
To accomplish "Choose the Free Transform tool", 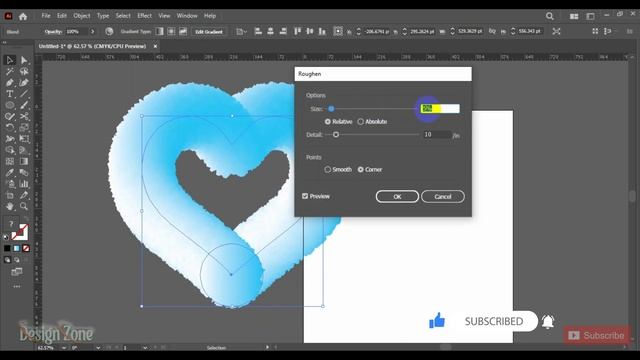I will 24,139.
